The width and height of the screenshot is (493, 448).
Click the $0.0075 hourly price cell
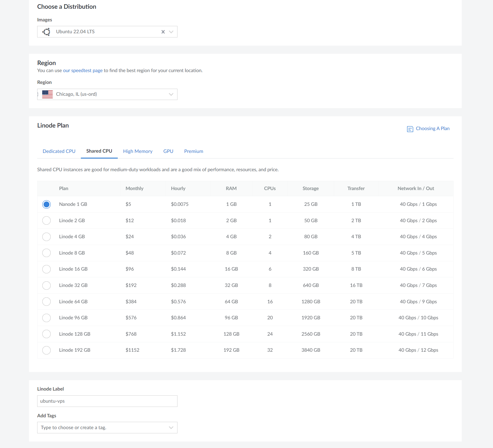[180, 204]
